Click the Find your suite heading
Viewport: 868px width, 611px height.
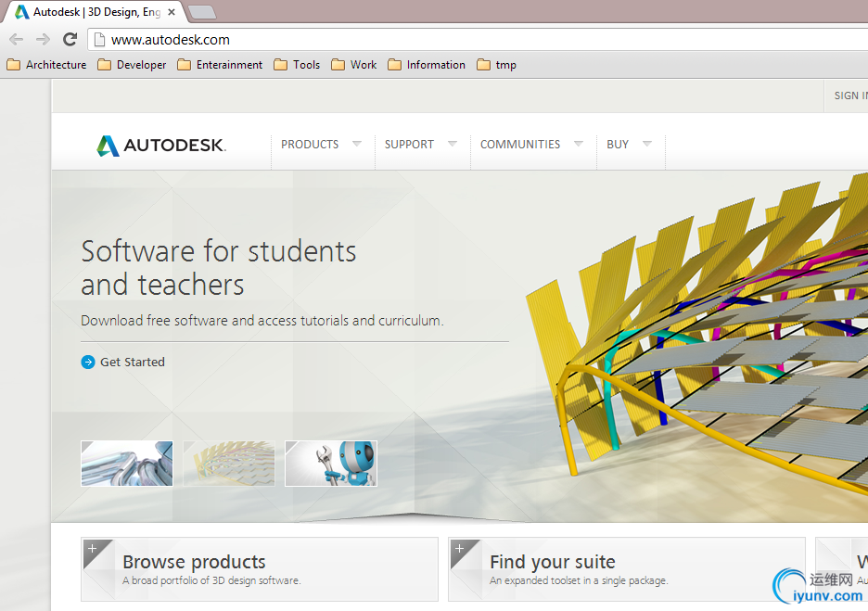coord(553,562)
